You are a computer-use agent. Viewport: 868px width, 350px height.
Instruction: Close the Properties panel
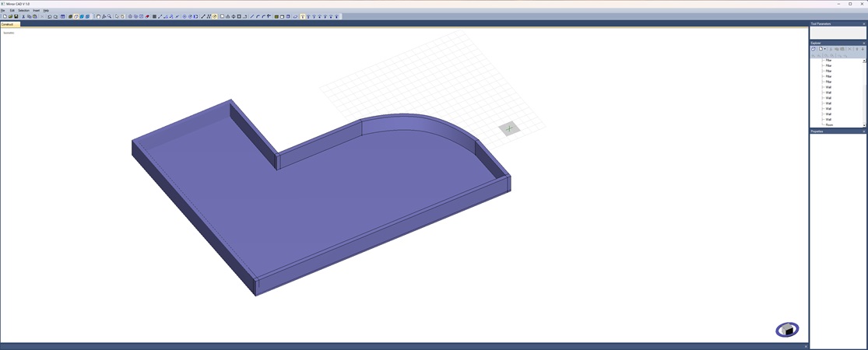coord(863,131)
